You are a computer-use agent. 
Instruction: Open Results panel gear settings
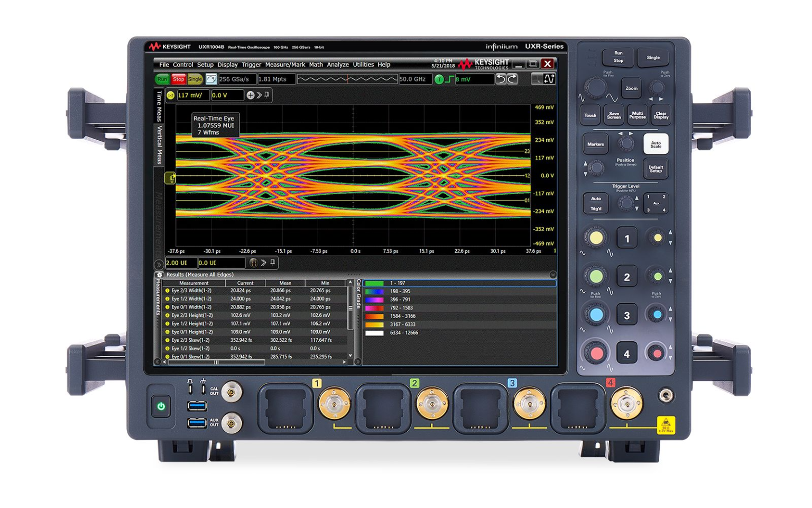(x=159, y=275)
